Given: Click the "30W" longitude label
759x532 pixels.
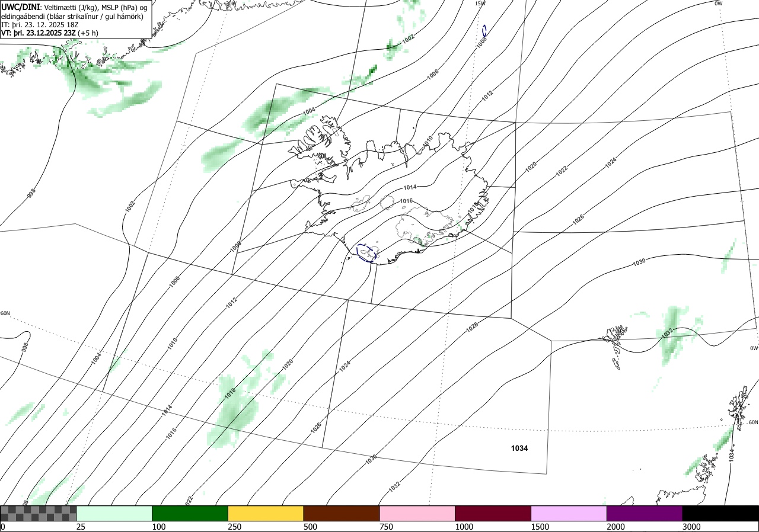Looking at the screenshot, I should point(231,3).
